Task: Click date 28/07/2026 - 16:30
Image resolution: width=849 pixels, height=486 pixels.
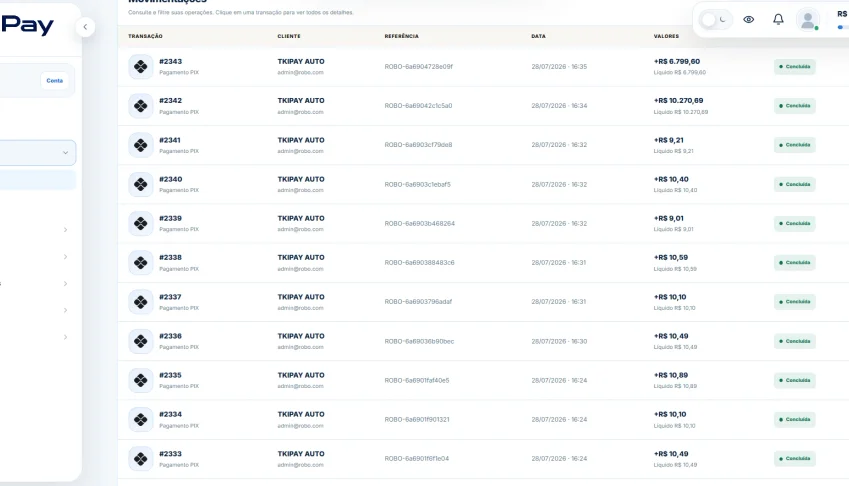Action: coord(559,341)
